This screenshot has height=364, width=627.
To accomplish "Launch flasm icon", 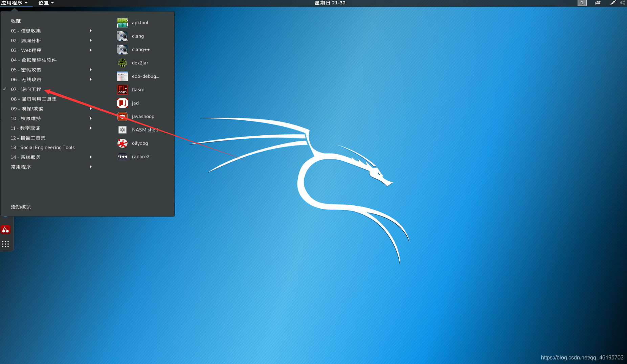I will click(x=122, y=90).
